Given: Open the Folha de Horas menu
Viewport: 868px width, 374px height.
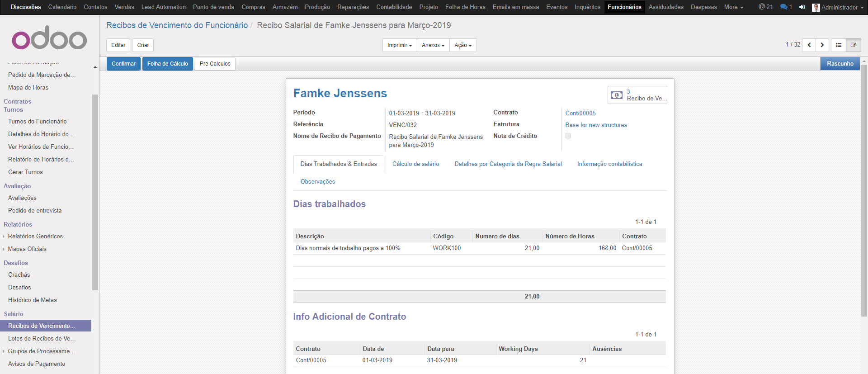Looking at the screenshot, I should [x=465, y=7].
